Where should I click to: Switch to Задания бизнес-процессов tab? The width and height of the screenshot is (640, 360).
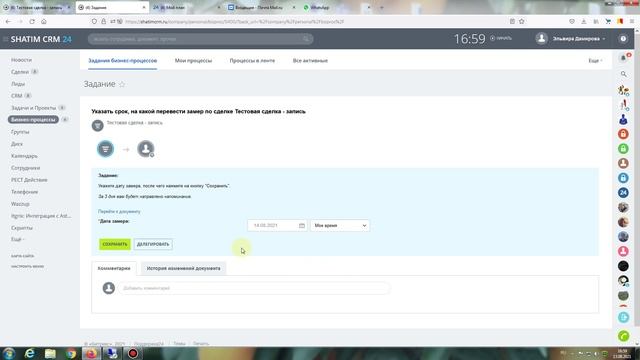(122, 60)
